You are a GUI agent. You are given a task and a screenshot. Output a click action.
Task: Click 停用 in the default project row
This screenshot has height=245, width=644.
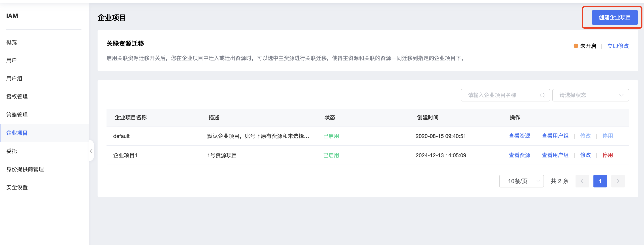tap(608, 136)
